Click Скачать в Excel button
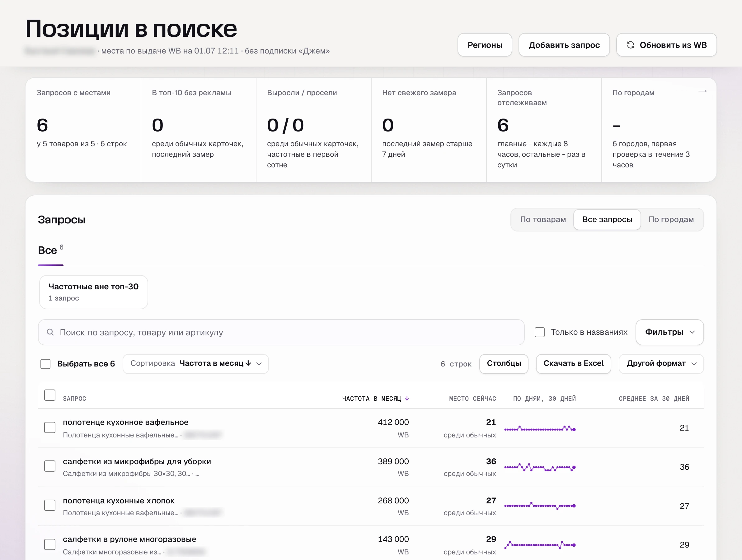This screenshot has height=560, width=742. pos(573,364)
